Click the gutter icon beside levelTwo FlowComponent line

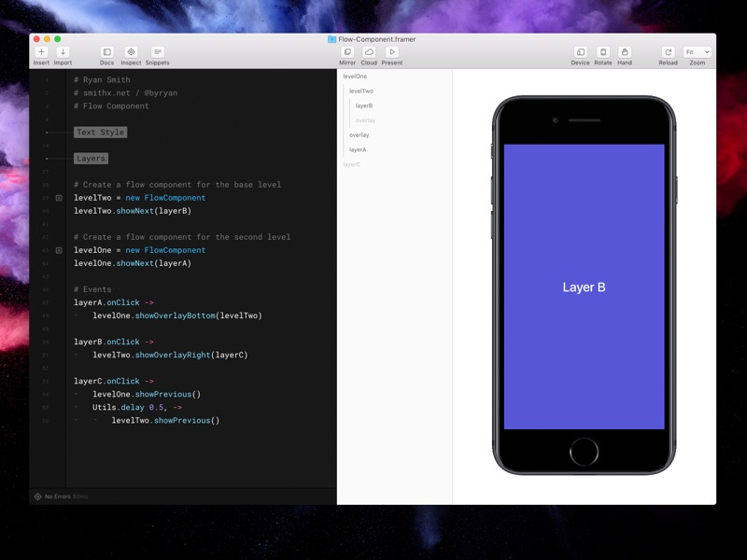click(x=59, y=198)
